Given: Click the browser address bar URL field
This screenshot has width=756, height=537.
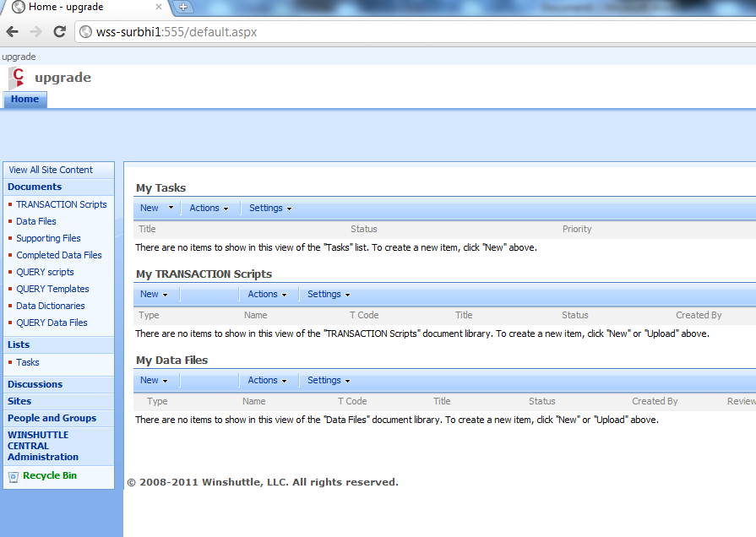Looking at the screenshot, I should 338,32.
